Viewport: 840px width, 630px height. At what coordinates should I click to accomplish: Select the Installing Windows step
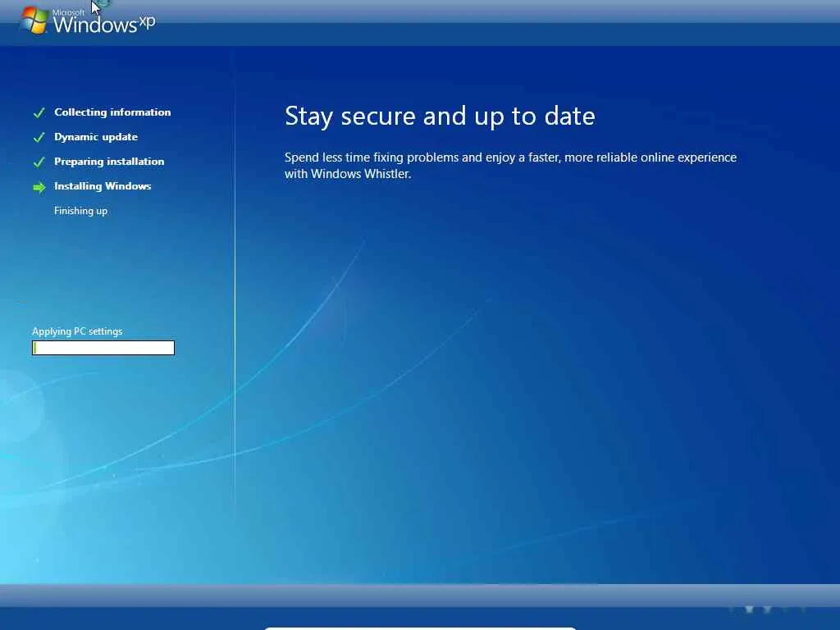[103, 186]
